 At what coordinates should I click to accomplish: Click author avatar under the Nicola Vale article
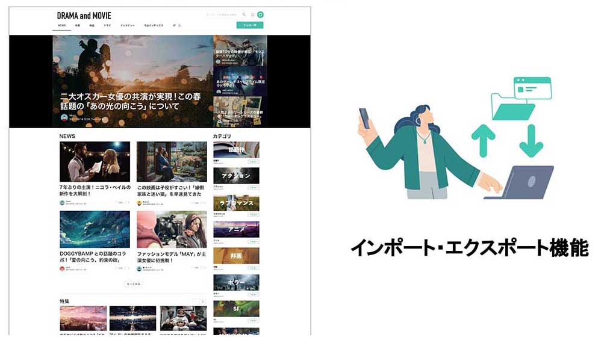coord(62,203)
